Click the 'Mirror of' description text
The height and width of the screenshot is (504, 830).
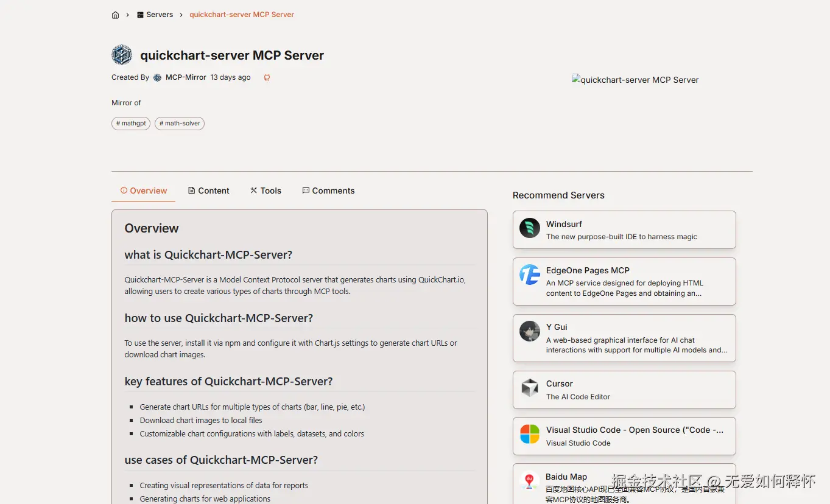(x=126, y=103)
